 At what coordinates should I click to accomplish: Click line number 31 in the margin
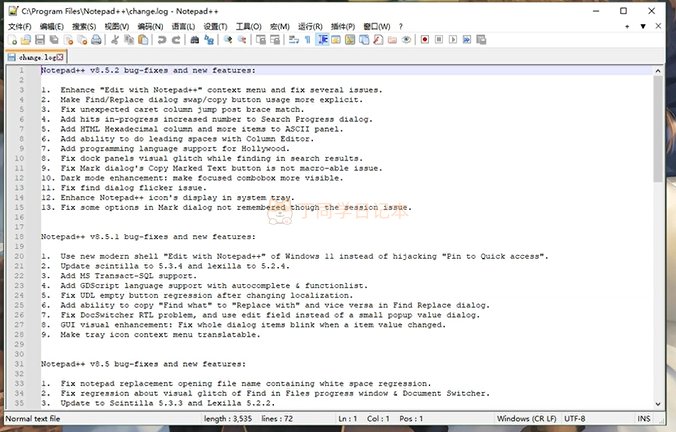(x=19, y=364)
